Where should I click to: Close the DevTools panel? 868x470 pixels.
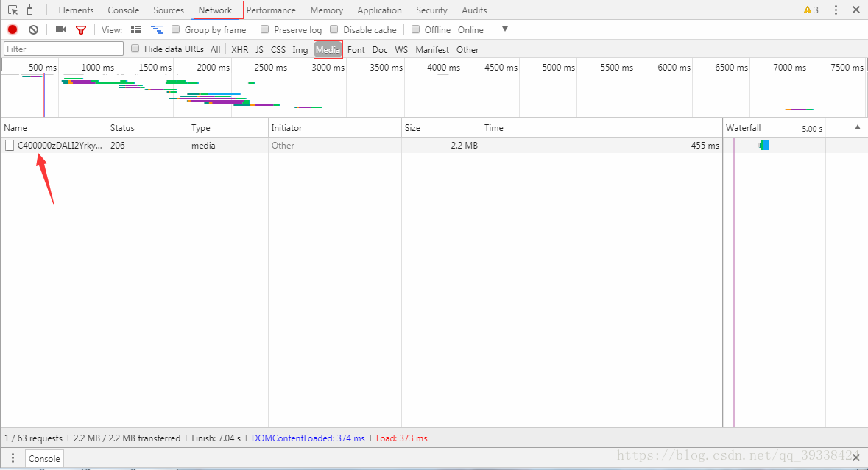pyautogui.click(x=855, y=10)
